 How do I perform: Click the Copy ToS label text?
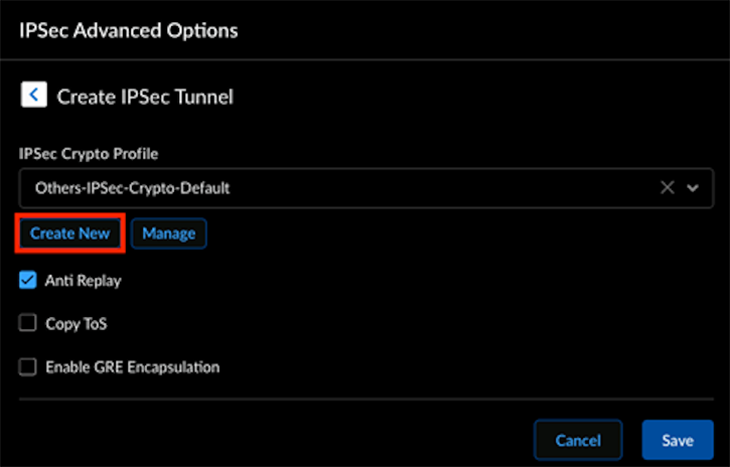click(76, 324)
